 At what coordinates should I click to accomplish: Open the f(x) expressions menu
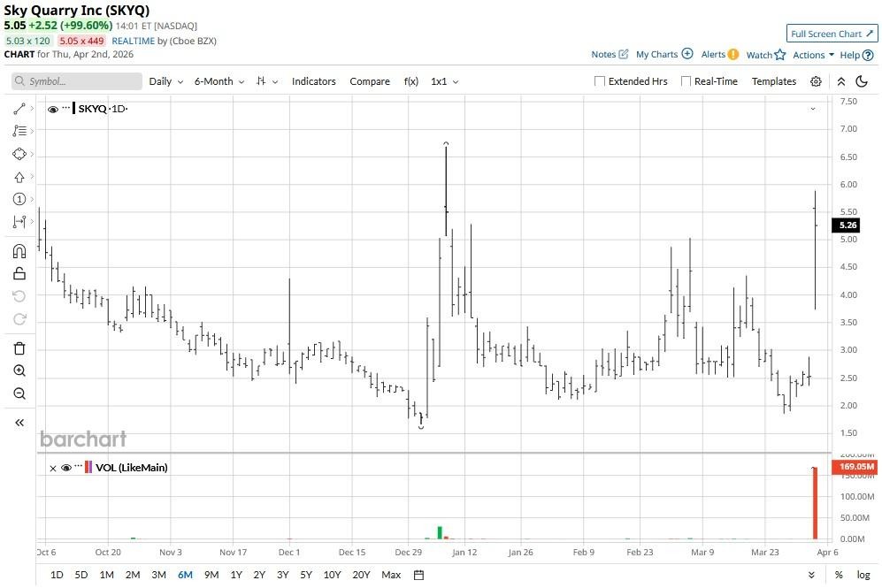coord(411,81)
